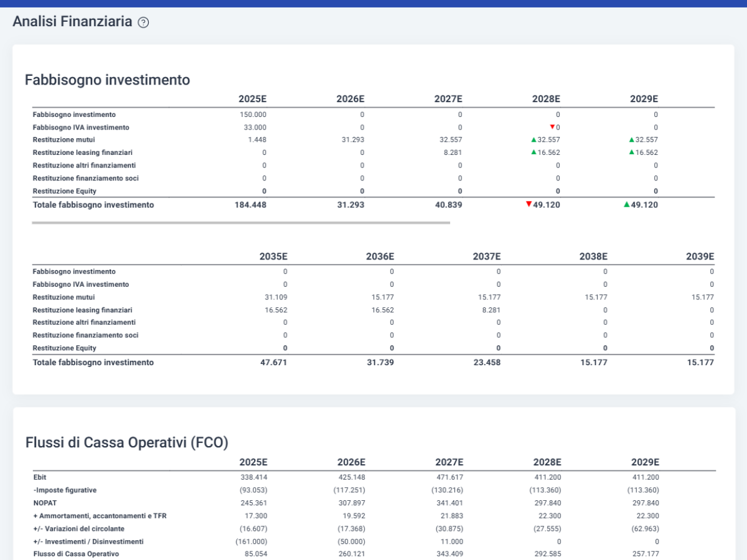747x560 pixels.
Task: Select the Fabbisogno investimento section heading
Action: click(x=107, y=80)
